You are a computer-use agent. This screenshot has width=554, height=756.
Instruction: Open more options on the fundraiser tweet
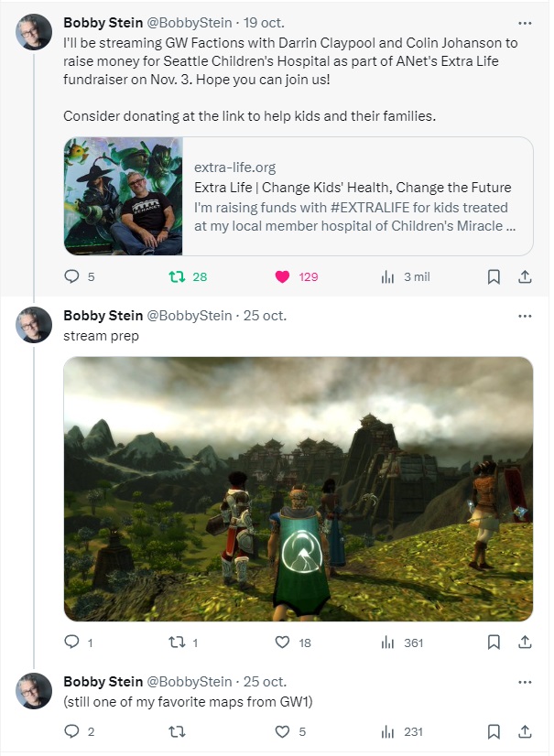[x=525, y=23]
